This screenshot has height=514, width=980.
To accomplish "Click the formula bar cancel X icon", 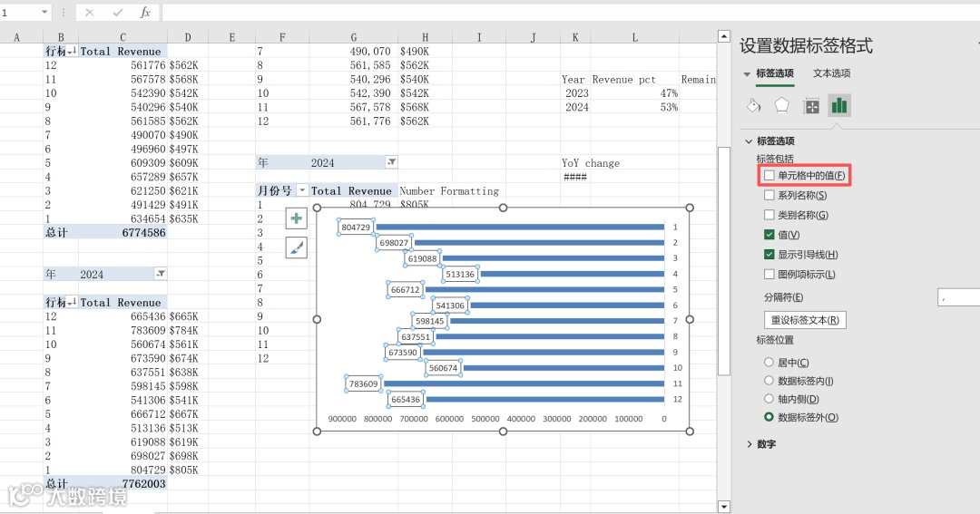I will click(x=89, y=13).
